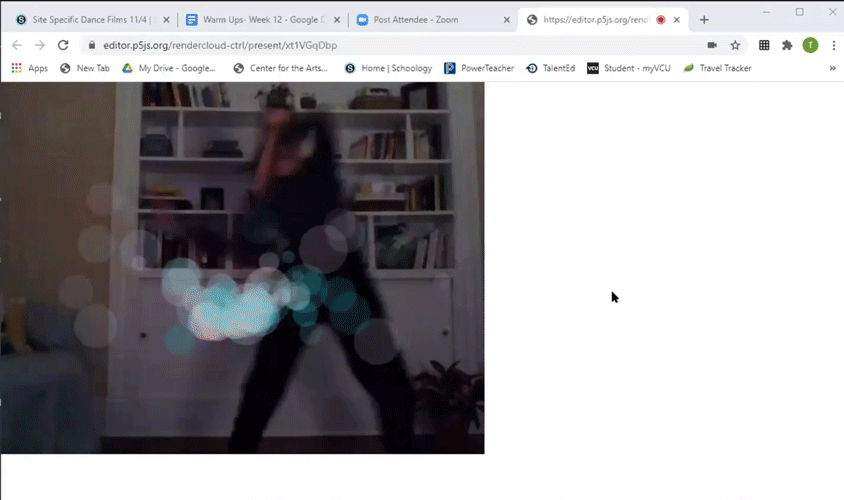Switch to Warm Ups- Week 12 Google Docs tab
Screen dimensions: 844x500
(x=263, y=20)
